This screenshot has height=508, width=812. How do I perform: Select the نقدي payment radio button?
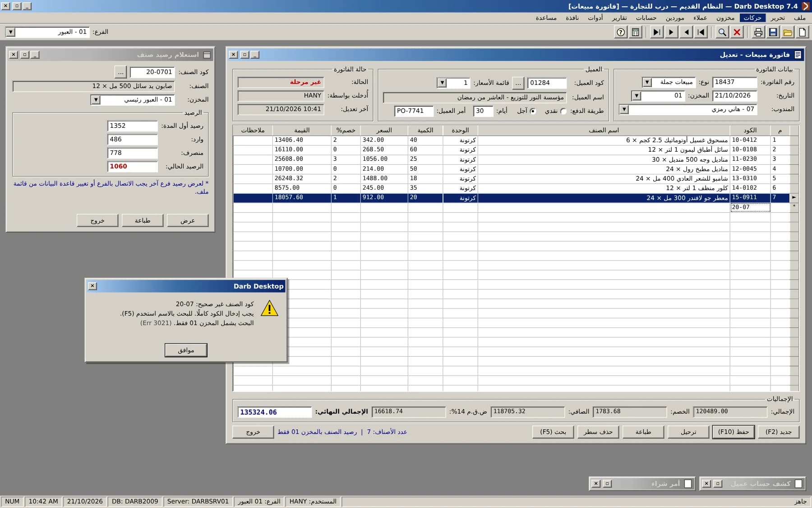(x=563, y=111)
